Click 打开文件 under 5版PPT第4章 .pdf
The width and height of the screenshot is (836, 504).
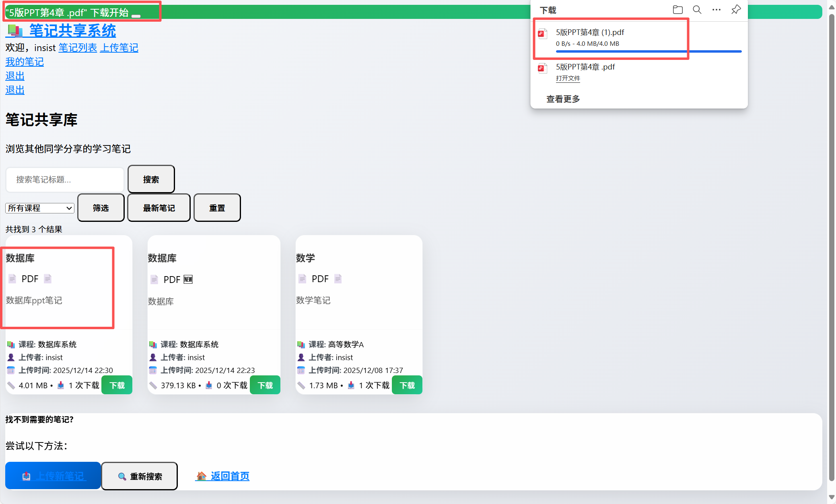[x=568, y=78]
